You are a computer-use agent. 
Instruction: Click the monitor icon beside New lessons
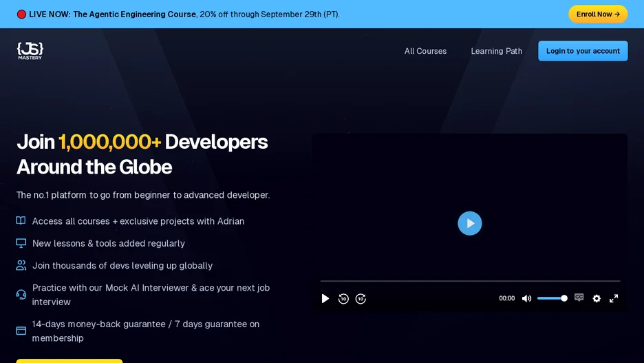coord(21,243)
